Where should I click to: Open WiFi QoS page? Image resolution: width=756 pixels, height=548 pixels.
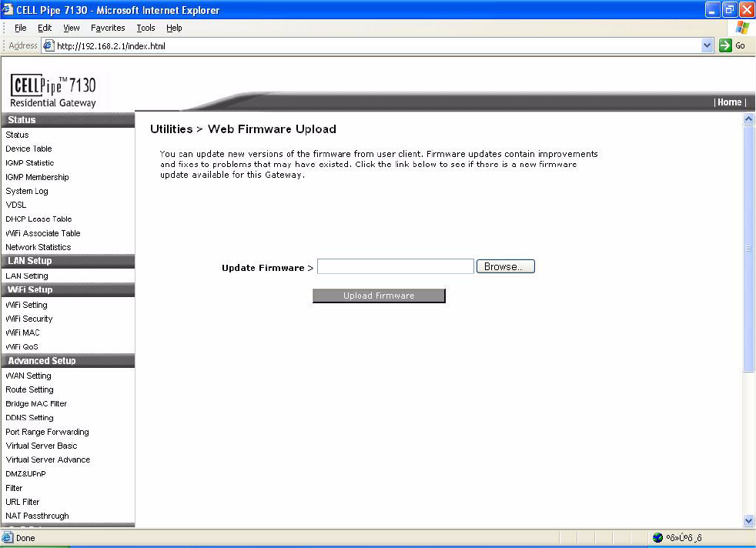pos(22,347)
